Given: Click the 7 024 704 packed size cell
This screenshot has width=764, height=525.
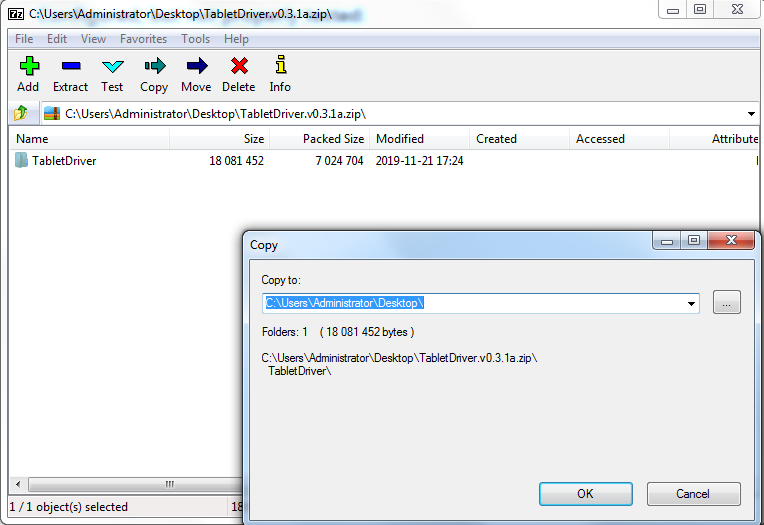Looking at the screenshot, I should click(340, 161).
